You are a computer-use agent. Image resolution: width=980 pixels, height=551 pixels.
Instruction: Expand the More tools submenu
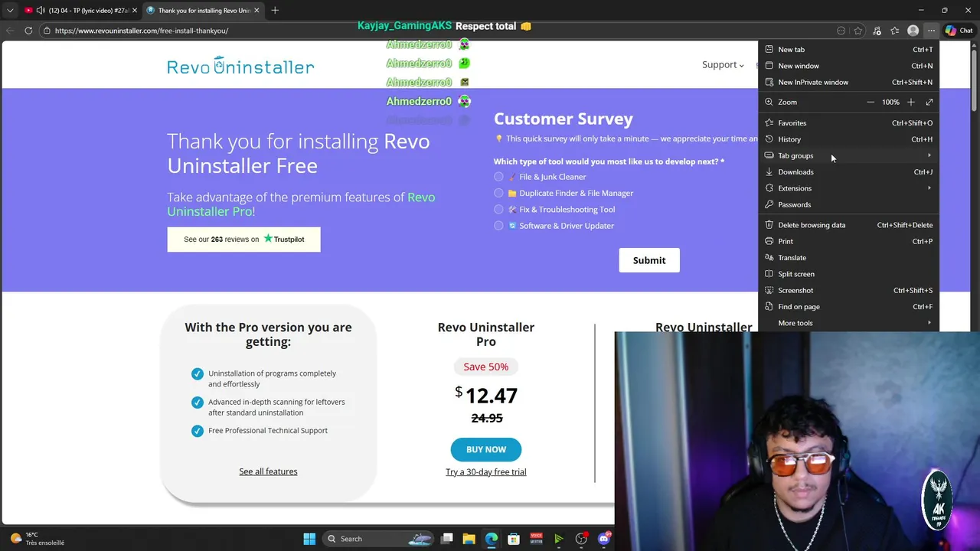coord(849,323)
